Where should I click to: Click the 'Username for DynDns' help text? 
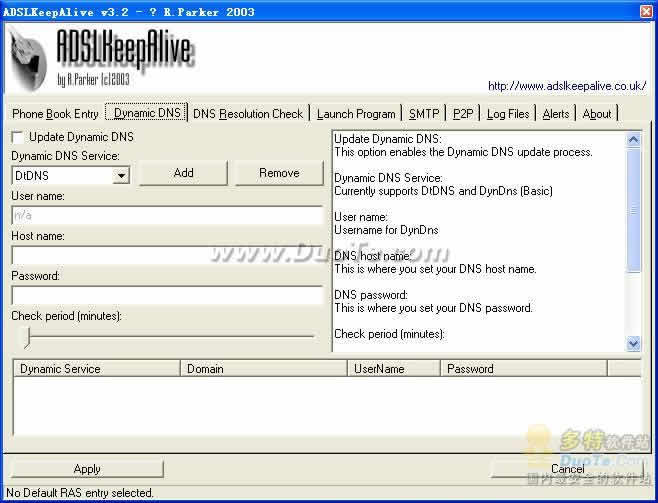[x=386, y=230]
